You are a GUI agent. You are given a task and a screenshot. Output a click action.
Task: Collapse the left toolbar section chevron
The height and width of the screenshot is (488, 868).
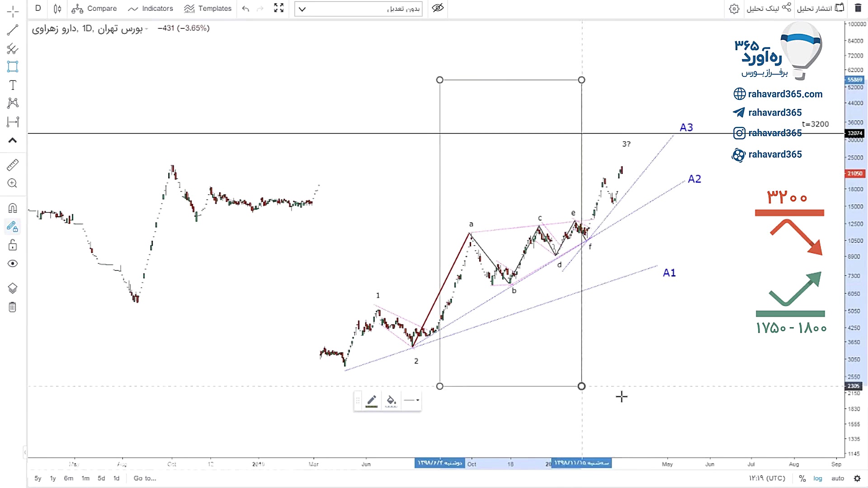pyautogui.click(x=13, y=141)
